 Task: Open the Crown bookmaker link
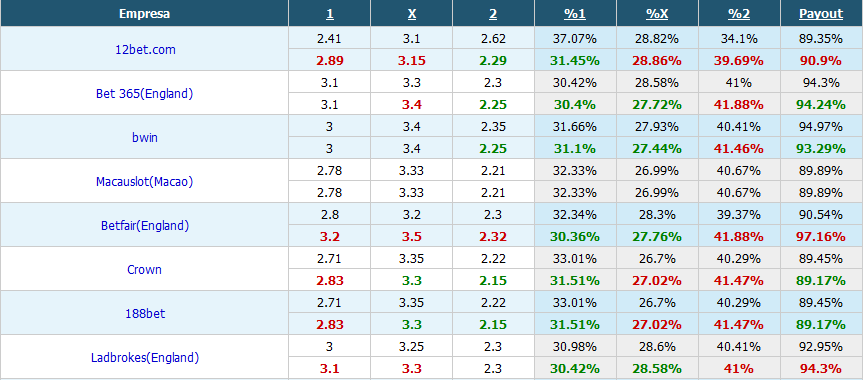point(145,270)
